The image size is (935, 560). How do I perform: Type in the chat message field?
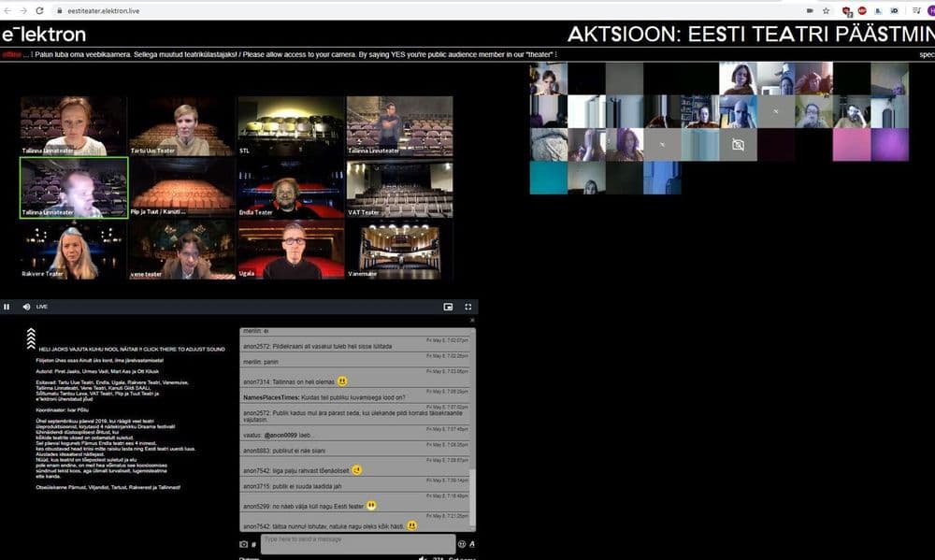(357, 543)
